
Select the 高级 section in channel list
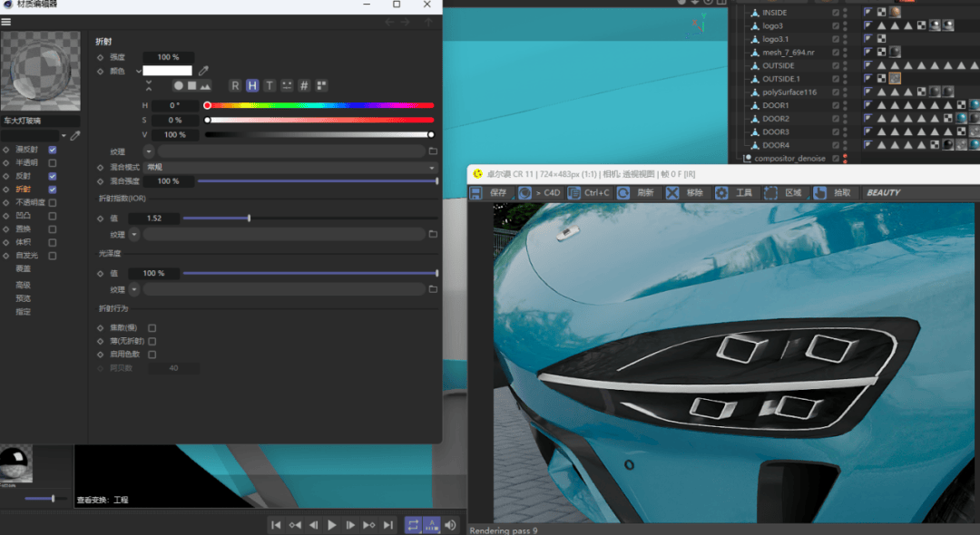[23, 285]
